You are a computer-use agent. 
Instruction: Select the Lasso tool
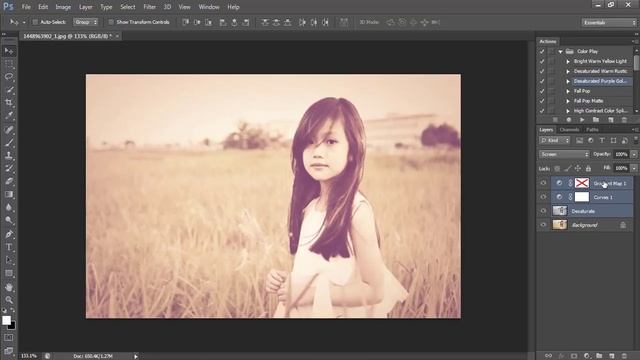(9, 77)
